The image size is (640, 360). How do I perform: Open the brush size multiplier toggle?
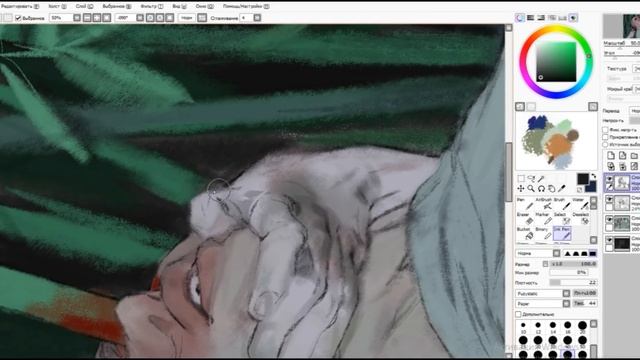546,264
